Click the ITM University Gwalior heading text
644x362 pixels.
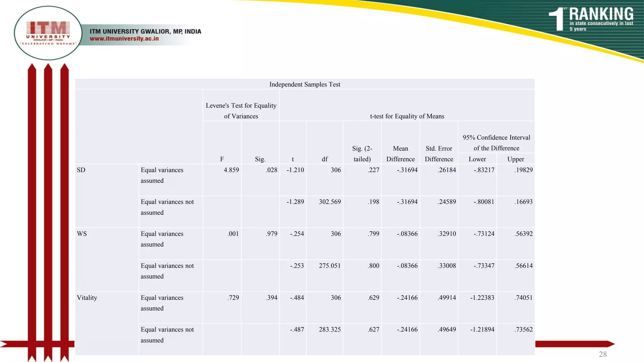(x=145, y=31)
